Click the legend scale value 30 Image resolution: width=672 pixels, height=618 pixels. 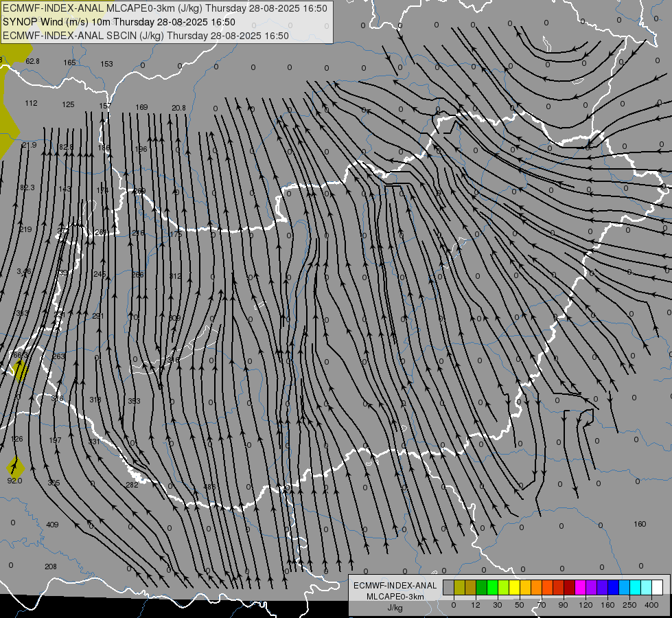[498, 605]
